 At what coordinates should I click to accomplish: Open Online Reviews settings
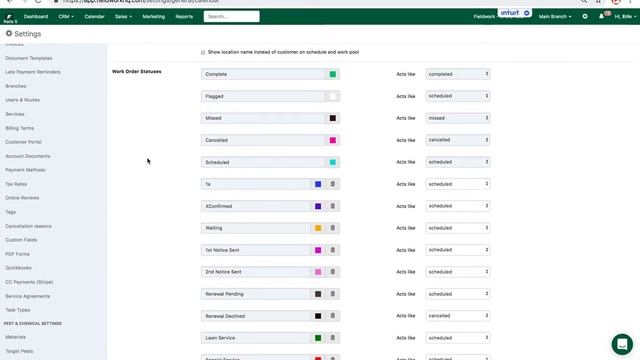(22, 198)
